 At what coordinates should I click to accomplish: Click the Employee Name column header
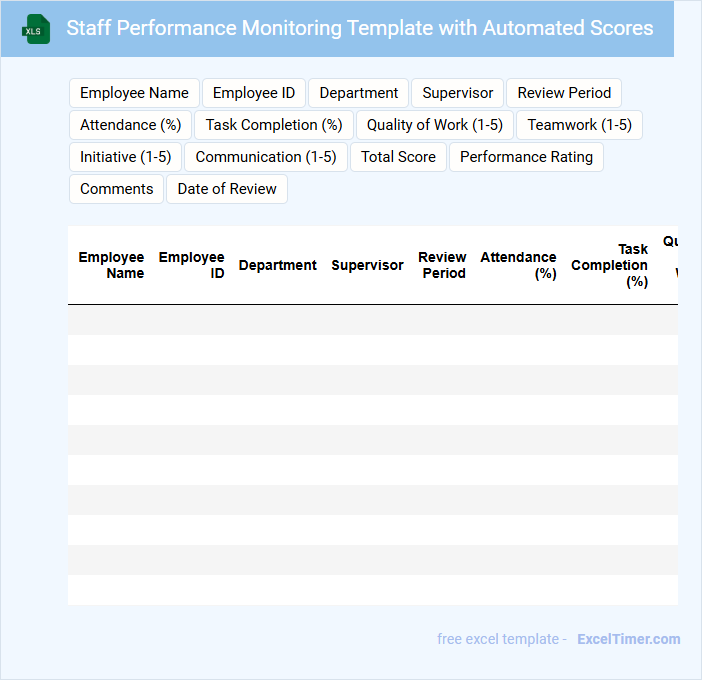111,265
